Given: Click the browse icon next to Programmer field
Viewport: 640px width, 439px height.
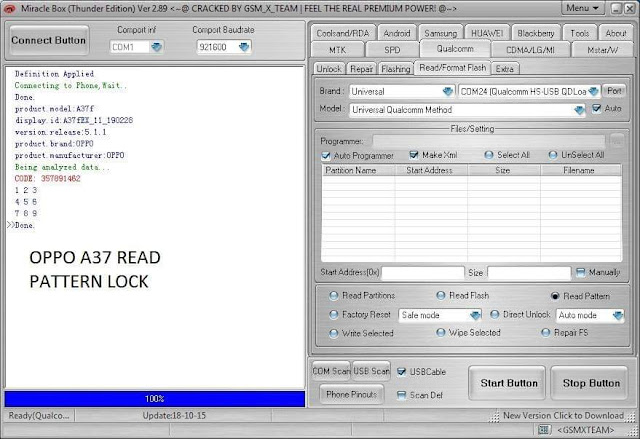Looking at the screenshot, I should 617,141.
